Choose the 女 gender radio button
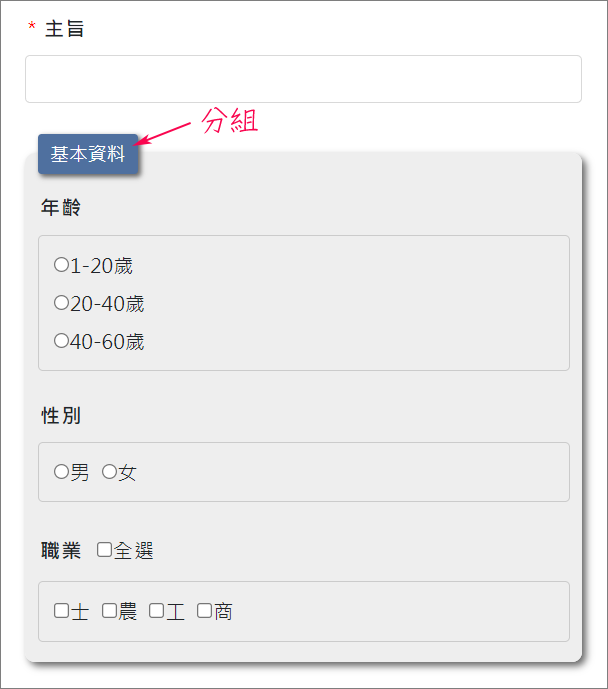 coord(109,471)
